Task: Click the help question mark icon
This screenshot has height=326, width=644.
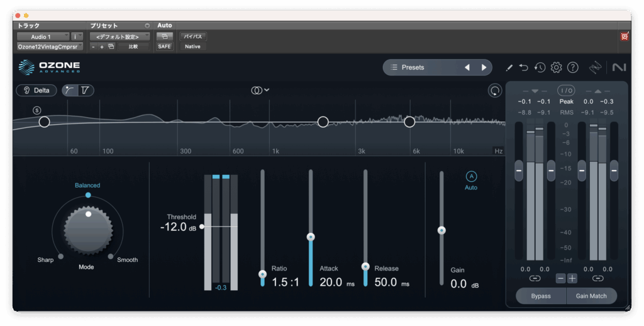Action: click(x=572, y=67)
